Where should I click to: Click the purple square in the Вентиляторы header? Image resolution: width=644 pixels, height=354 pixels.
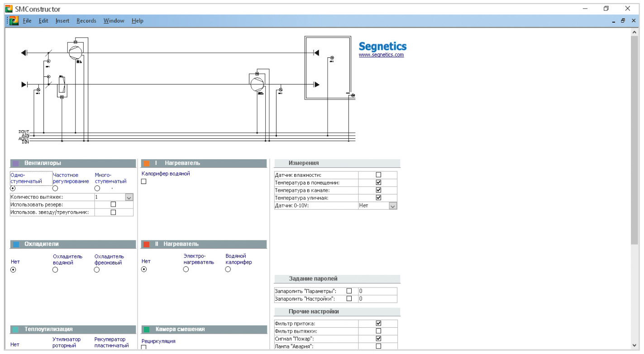click(16, 163)
